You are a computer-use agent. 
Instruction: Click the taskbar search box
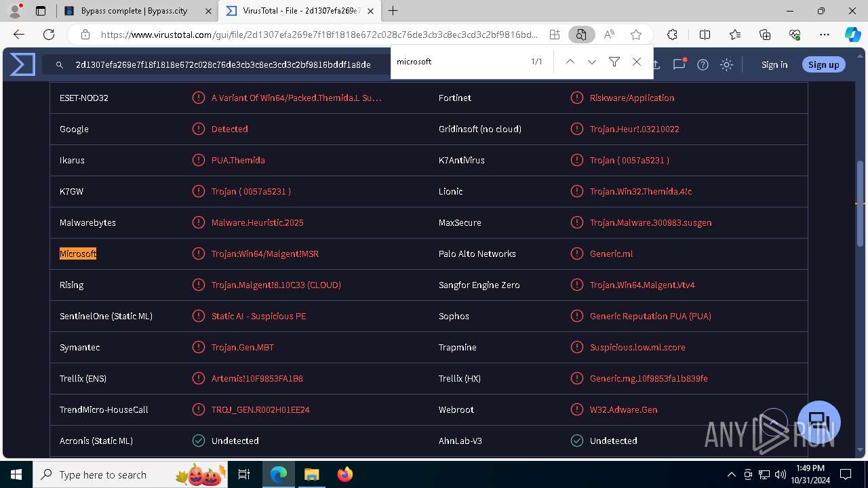coord(130,474)
